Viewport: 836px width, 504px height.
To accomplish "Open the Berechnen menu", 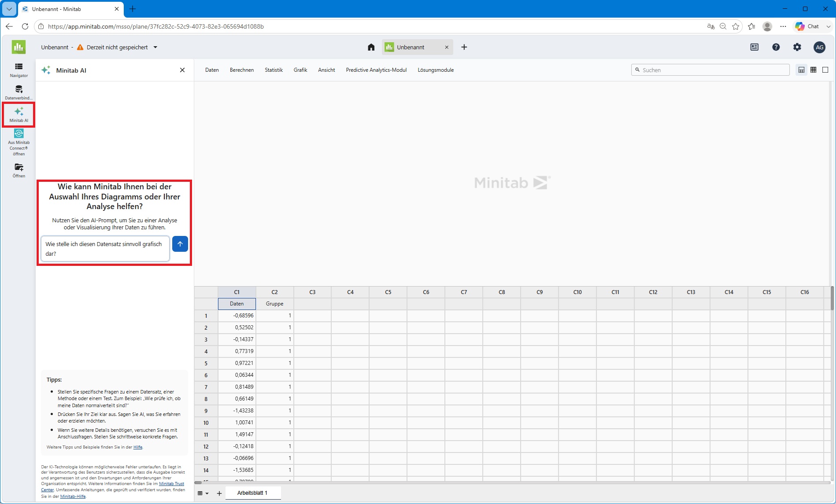I will [x=242, y=70].
